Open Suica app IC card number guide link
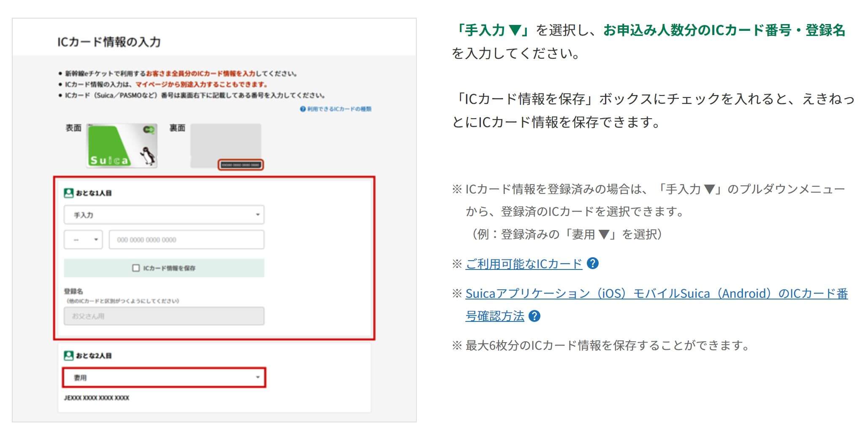The image size is (868, 430). (x=656, y=305)
